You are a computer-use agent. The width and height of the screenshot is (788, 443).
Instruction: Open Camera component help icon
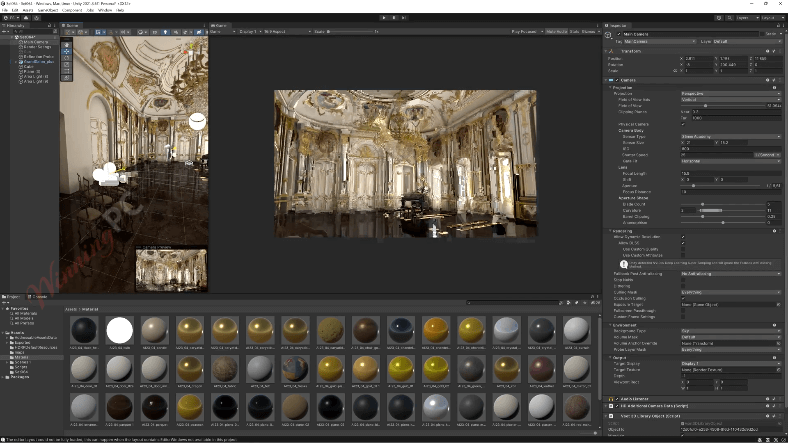pyautogui.click(x=767, y=80)
